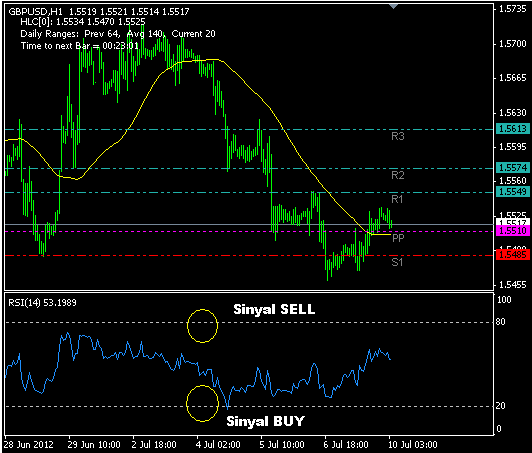Click the 1.5700 price scale value
This screenshot has height=453, width=532.
pos(513,44)
